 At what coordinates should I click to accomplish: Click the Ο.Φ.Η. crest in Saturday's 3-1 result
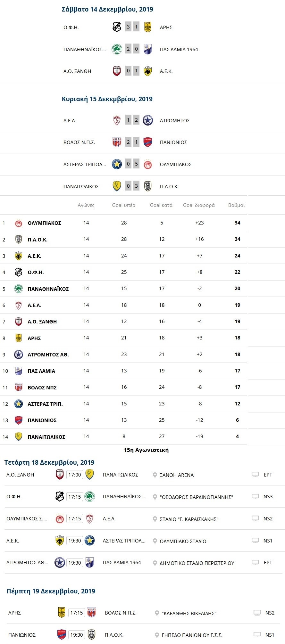coord(117,27)
